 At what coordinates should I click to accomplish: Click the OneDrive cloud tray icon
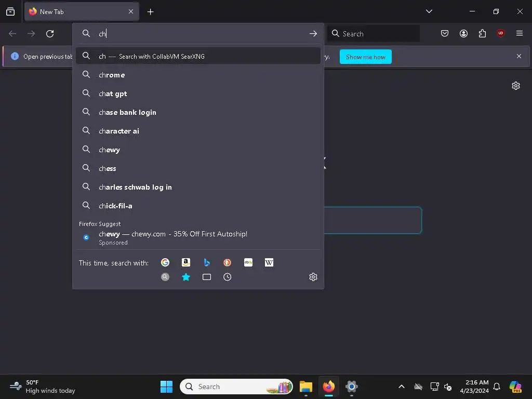[x=418, y=387]
